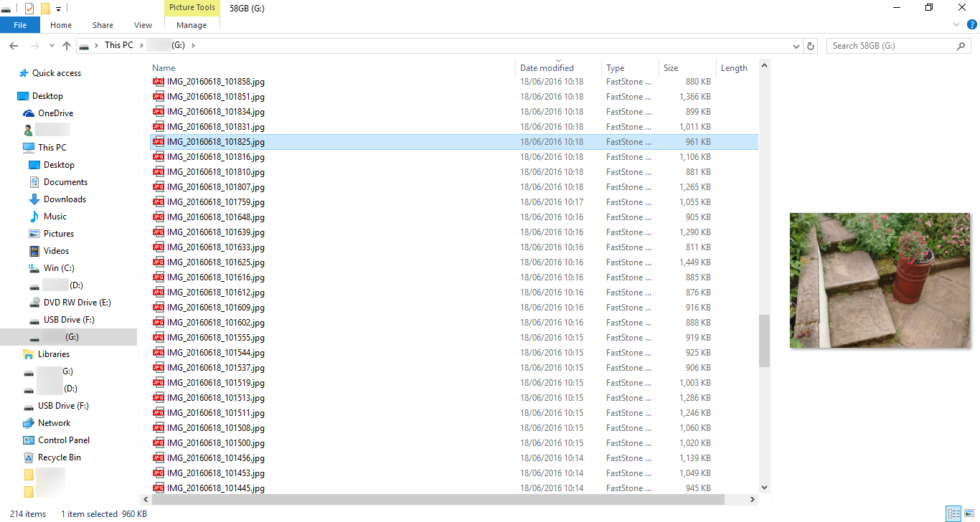Open the Help question mark icon

972,24
